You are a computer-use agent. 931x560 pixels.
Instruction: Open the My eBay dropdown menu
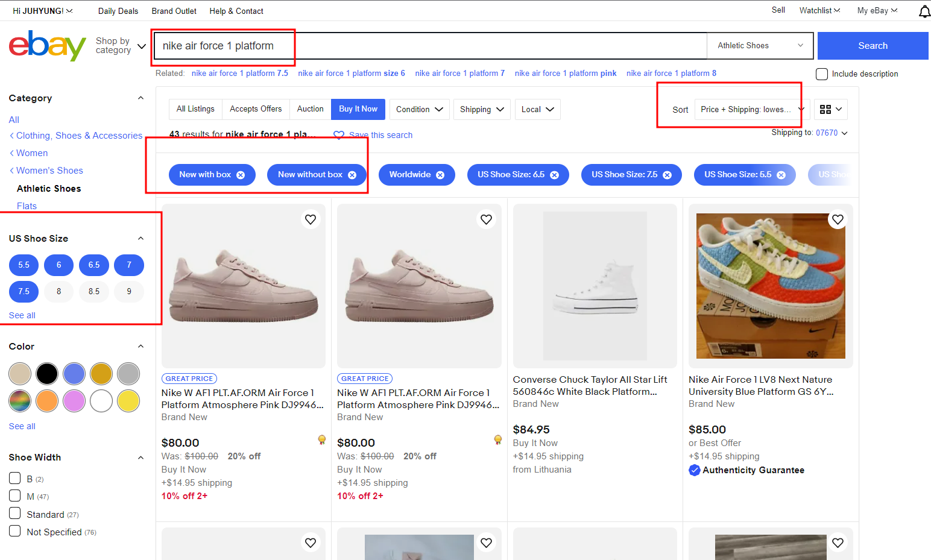tap(877, 10)
